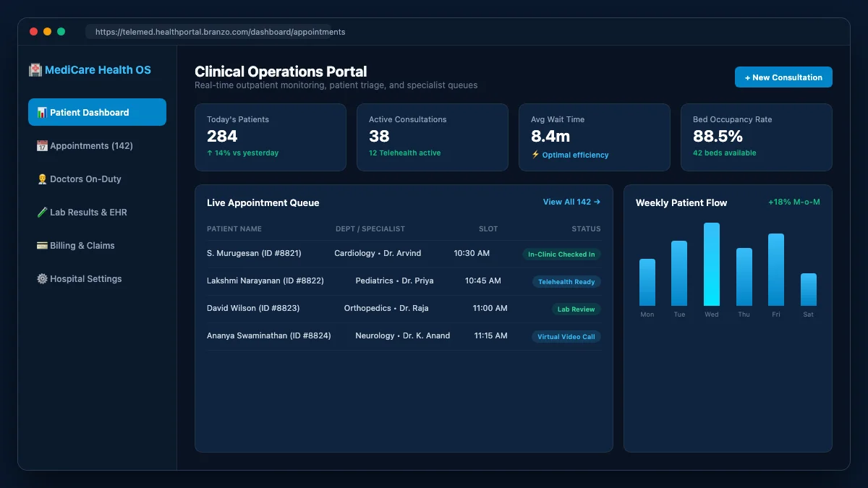Click the Lab Review status badge
868x488 pixels.
click(x=576, y=309)
